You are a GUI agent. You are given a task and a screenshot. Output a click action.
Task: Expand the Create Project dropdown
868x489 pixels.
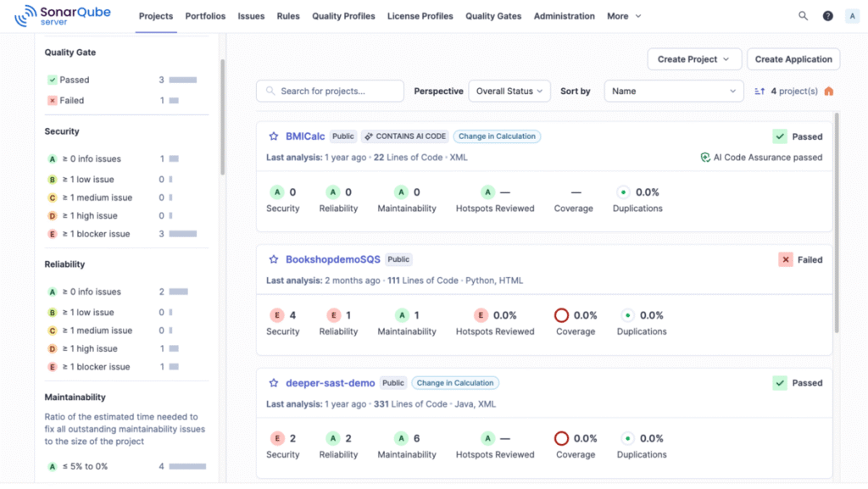click(x=694, y=59)
